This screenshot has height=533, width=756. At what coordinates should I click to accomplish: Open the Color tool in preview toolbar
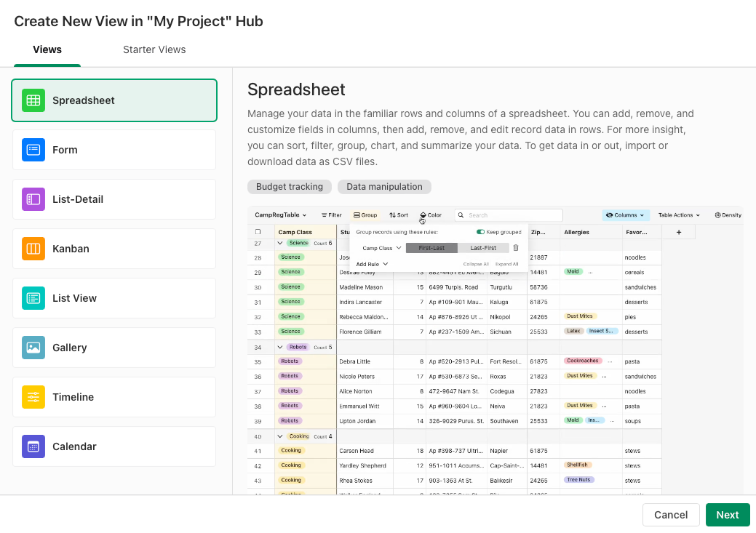[431, 215]
